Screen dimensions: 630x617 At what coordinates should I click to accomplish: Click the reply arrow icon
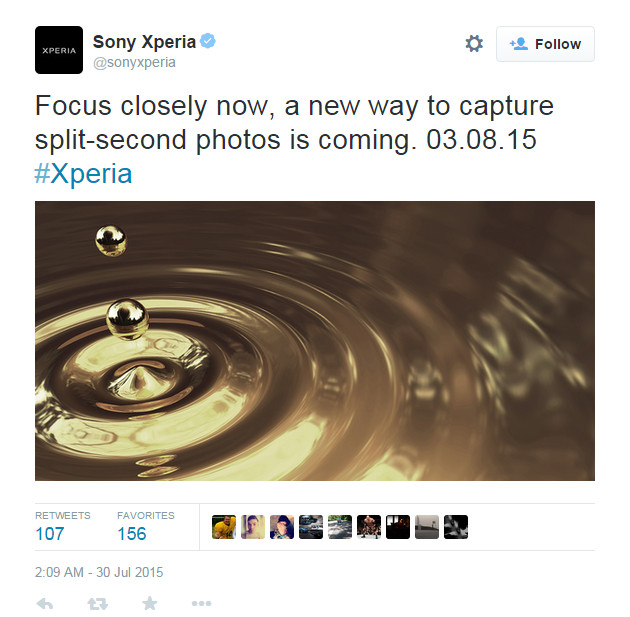click(45, 603)
